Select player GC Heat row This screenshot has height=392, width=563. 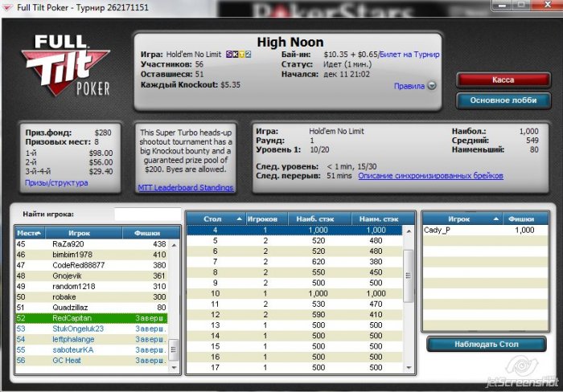click(91, 361)
